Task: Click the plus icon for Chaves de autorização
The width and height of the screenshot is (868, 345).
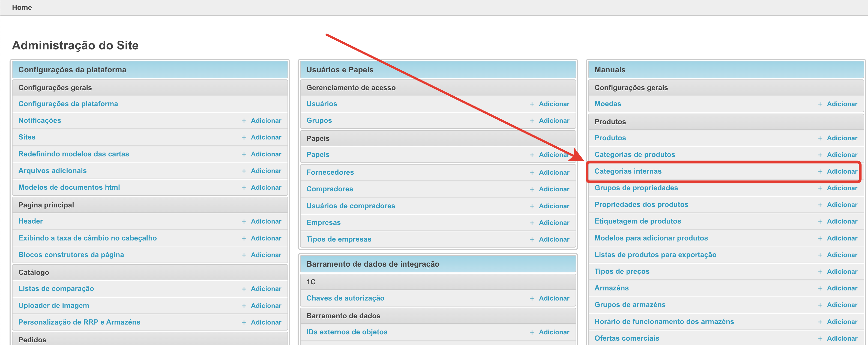Action: [x=532, y=298]
